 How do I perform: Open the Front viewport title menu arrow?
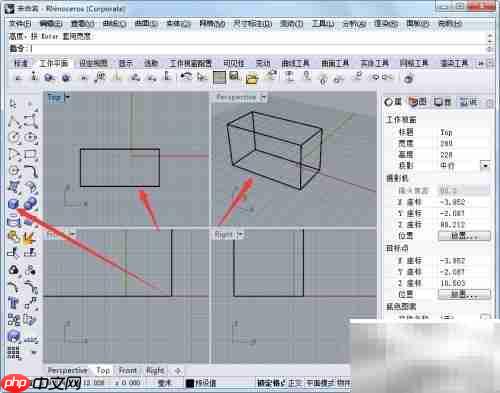coord(73,235)
